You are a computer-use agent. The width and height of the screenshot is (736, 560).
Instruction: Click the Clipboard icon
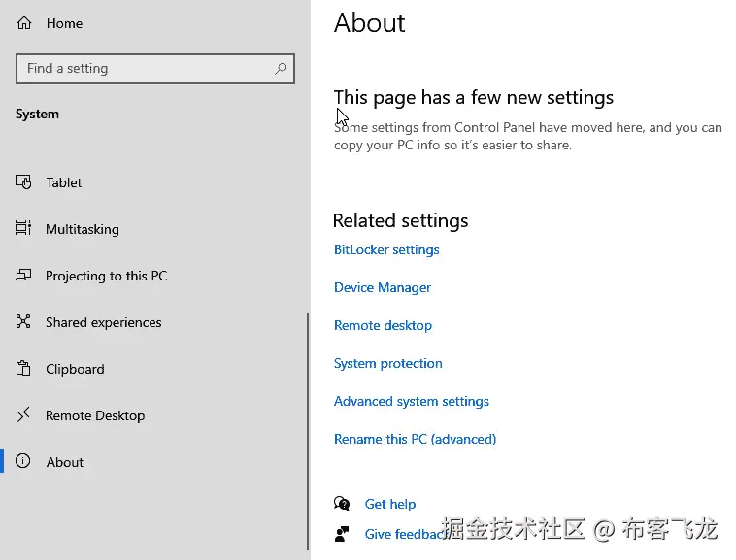[x=23, y=368]
